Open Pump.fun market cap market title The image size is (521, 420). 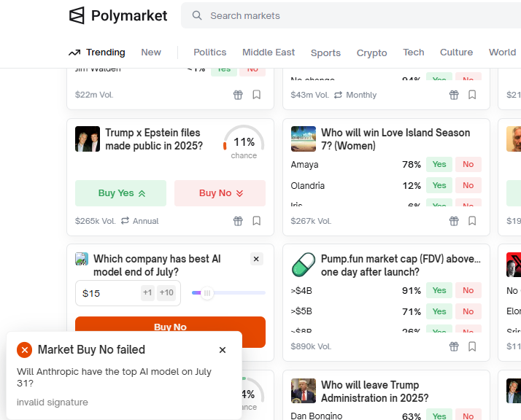tap(401, 265)
